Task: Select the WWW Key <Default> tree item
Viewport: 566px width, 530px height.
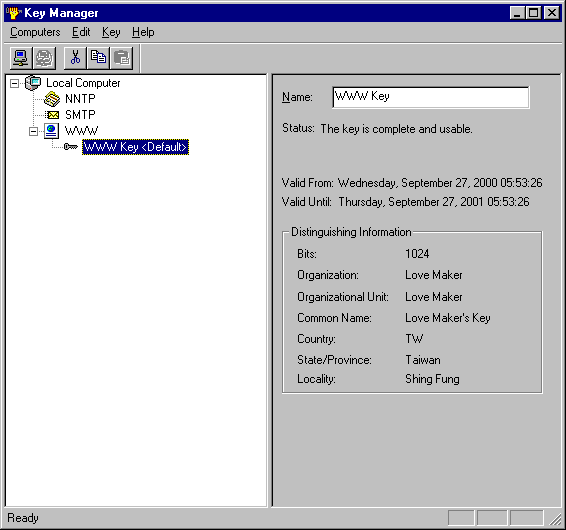Action: [x=135, y=147]
